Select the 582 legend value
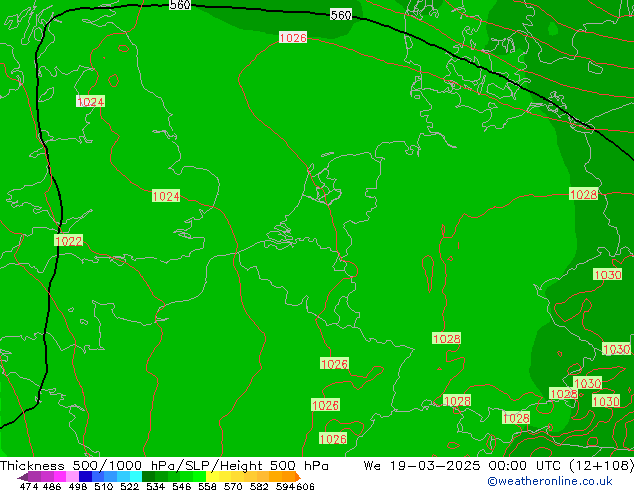Screen dimensions: 634x490 [259, 486]
